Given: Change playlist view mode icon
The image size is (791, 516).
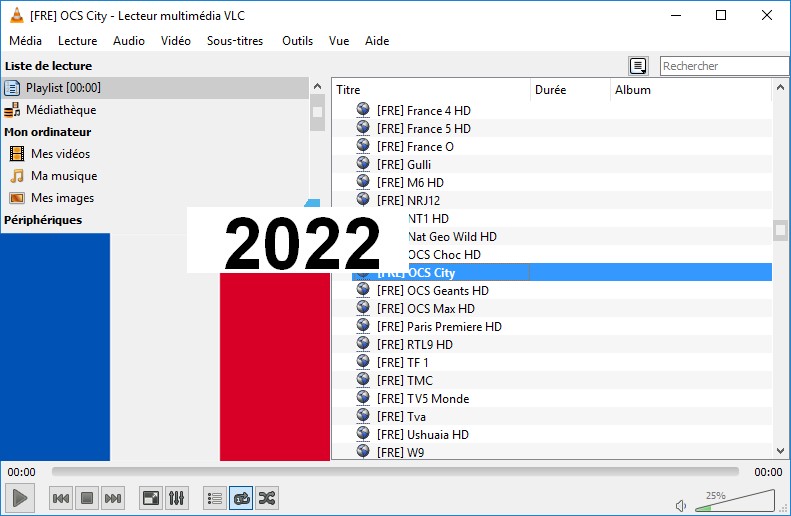Looking at the screenshot, I should [x=638, y=66].
